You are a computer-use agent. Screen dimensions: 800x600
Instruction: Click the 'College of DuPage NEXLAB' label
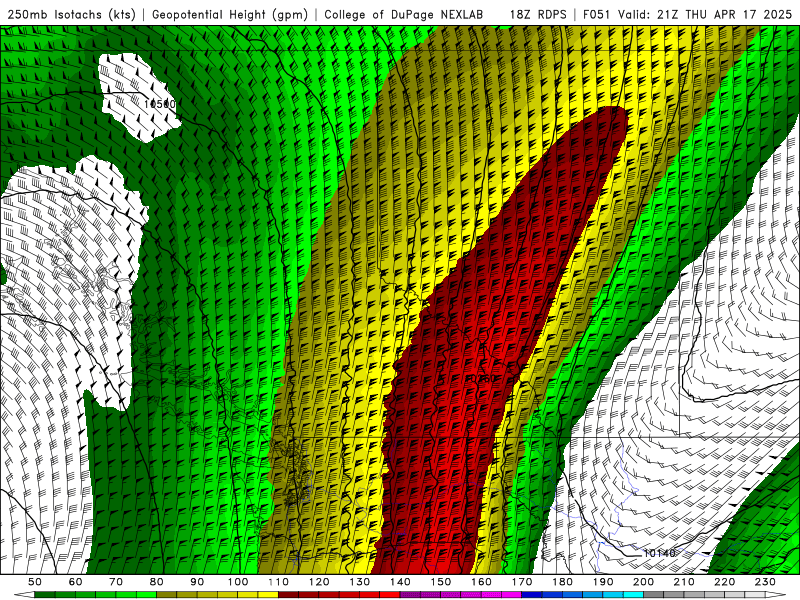tap(404, 14)
